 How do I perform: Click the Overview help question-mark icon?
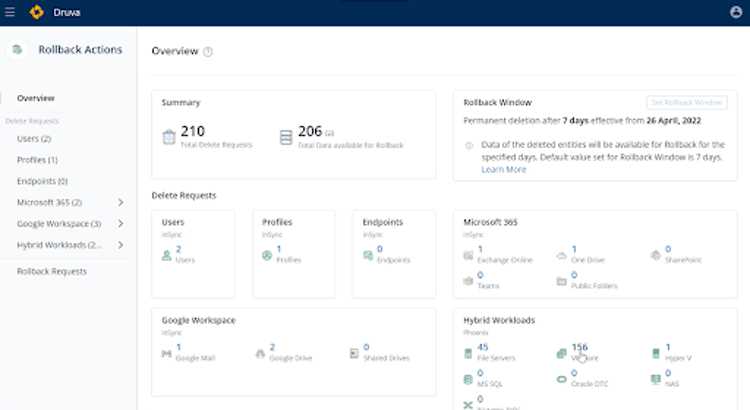tap(208, 52)
